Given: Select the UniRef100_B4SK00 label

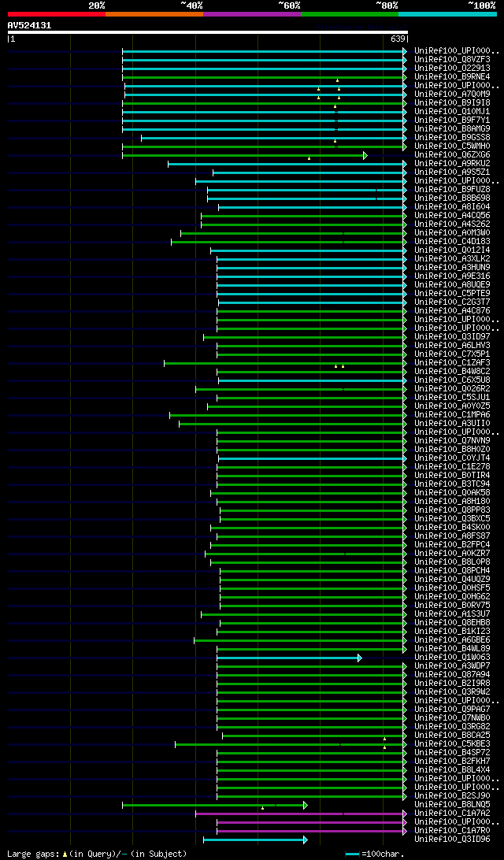Looking at the screenshot, I should pos(453,528).
